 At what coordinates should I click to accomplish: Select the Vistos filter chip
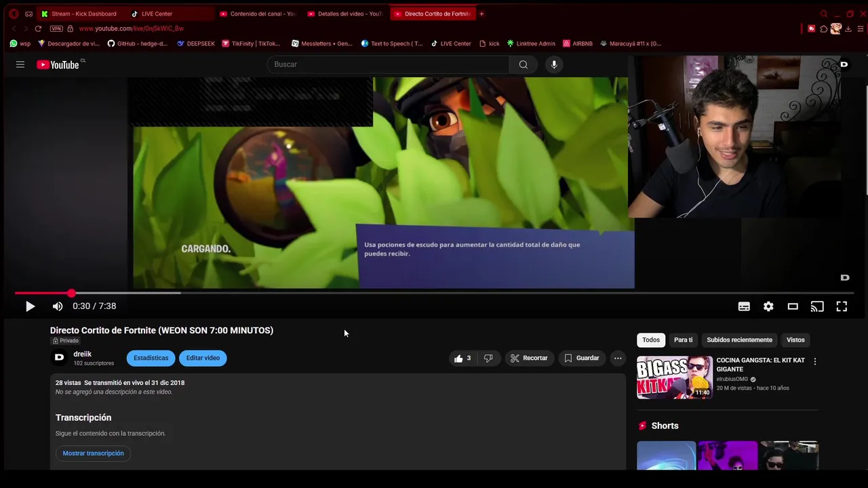[795, 340]
